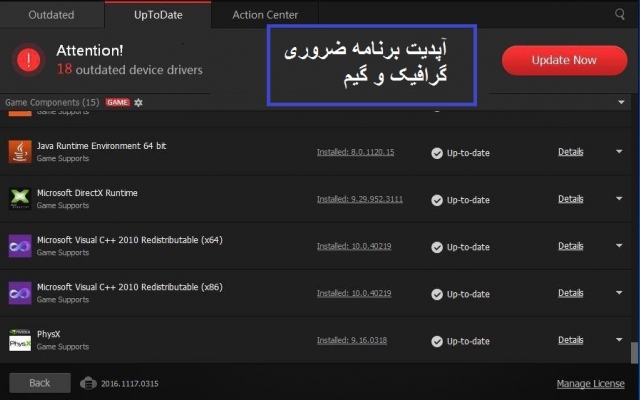Click the Microsoft DirectX Runtime name
This screenshot has width=640, height=400.
click(x=87, y=193)
